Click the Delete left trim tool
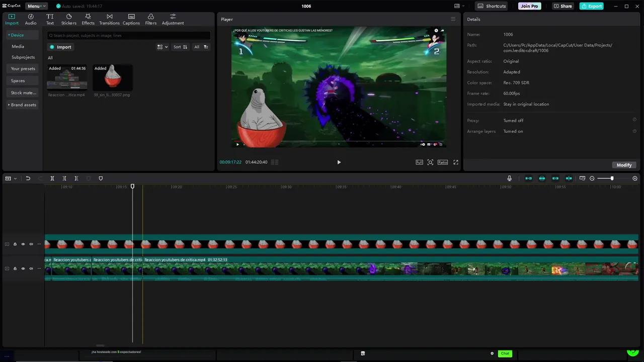 64,178
